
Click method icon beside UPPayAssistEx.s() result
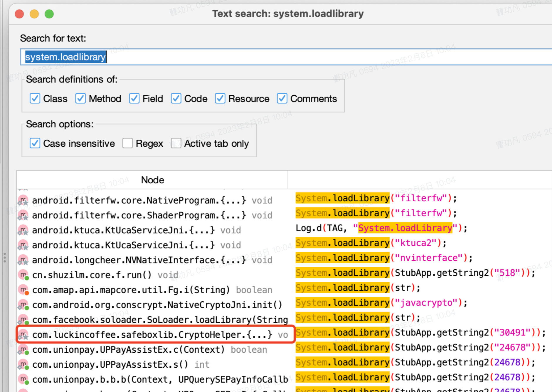(23, 365)
